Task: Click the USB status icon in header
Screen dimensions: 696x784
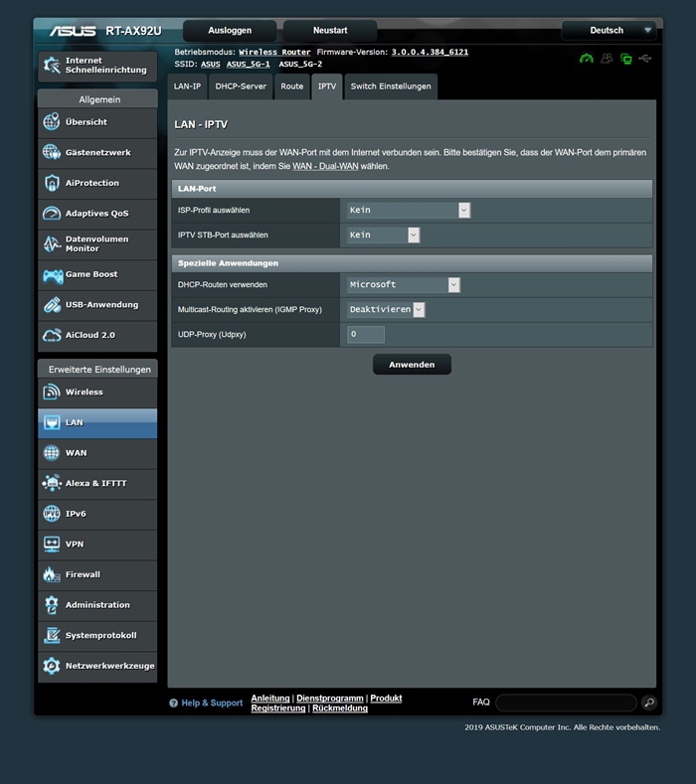Action: (645, 59)
